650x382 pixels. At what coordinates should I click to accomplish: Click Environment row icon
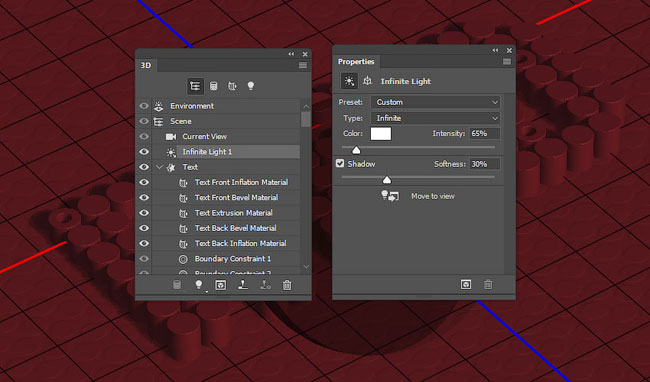(159, 106)
